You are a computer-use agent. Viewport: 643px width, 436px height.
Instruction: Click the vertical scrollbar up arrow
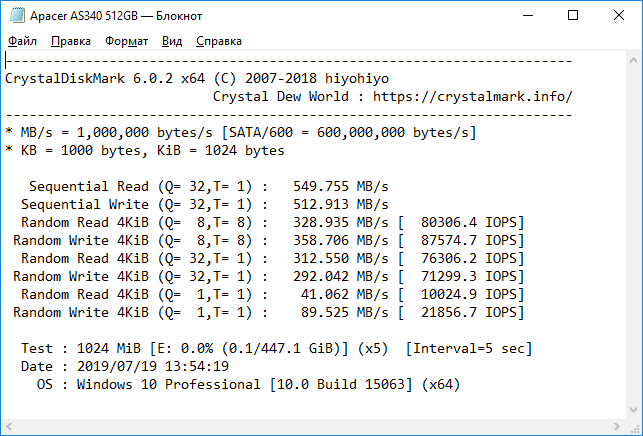(634, 60)
